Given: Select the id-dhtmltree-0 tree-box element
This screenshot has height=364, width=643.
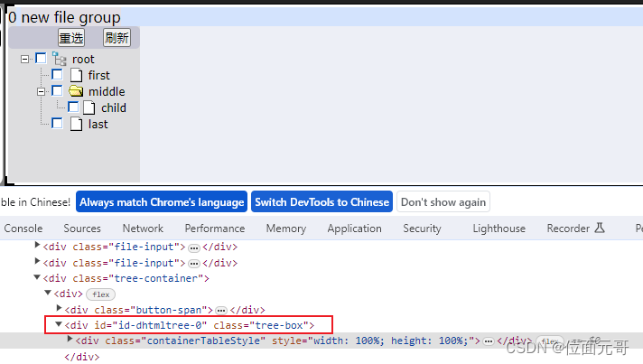Looking at the screenshot, I should click(x=190, y=325).
